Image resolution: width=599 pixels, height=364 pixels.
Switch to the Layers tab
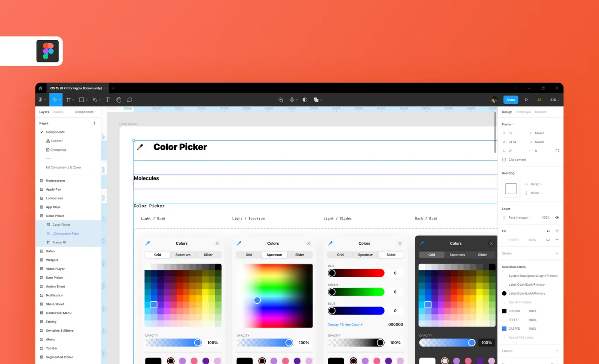(x=44, y=112)
